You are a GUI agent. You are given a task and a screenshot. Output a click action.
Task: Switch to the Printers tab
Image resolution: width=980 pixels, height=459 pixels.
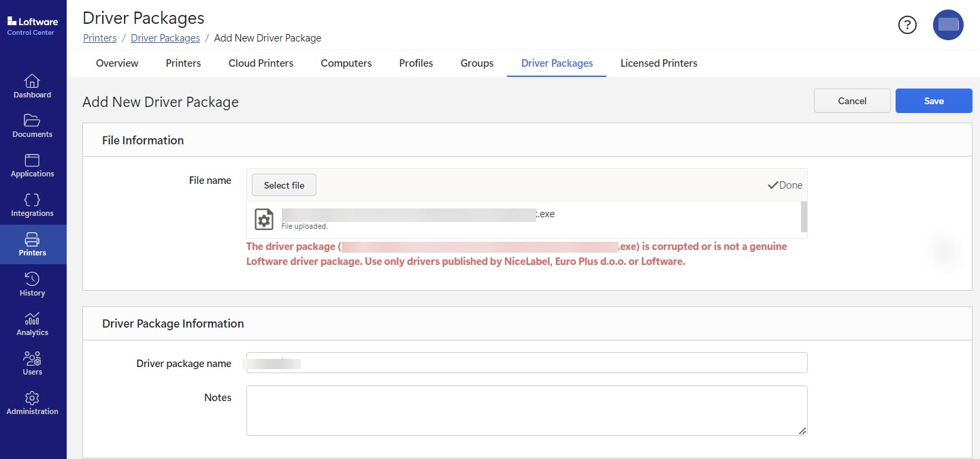click(183, 63)
